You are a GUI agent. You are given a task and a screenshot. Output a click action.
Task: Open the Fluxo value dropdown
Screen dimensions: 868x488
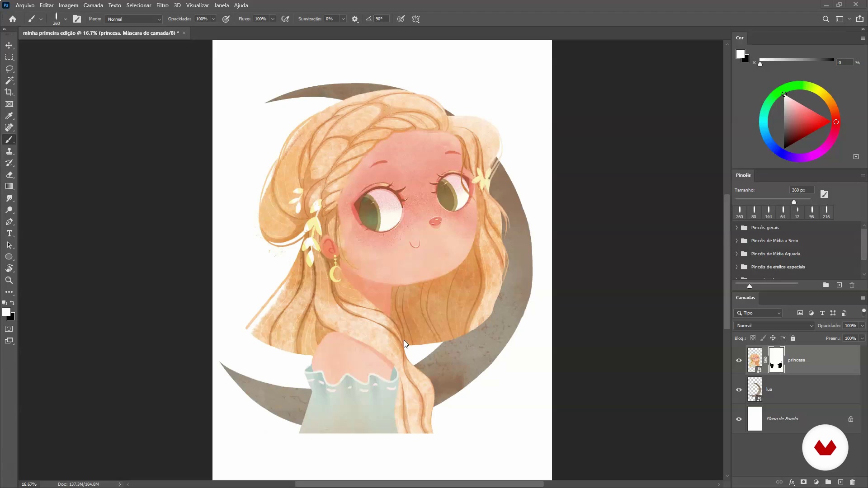pyautogui.click(x=273, y=19)
